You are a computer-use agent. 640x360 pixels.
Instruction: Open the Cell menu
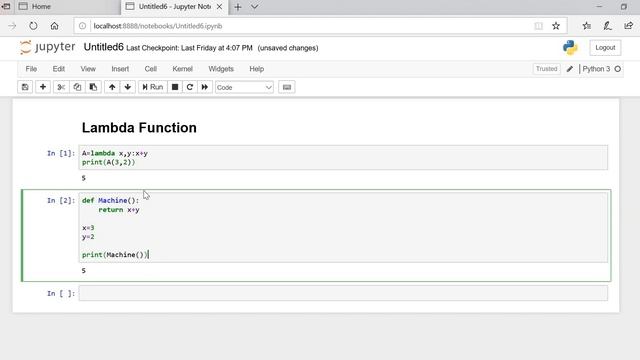[x=151, y=69]
